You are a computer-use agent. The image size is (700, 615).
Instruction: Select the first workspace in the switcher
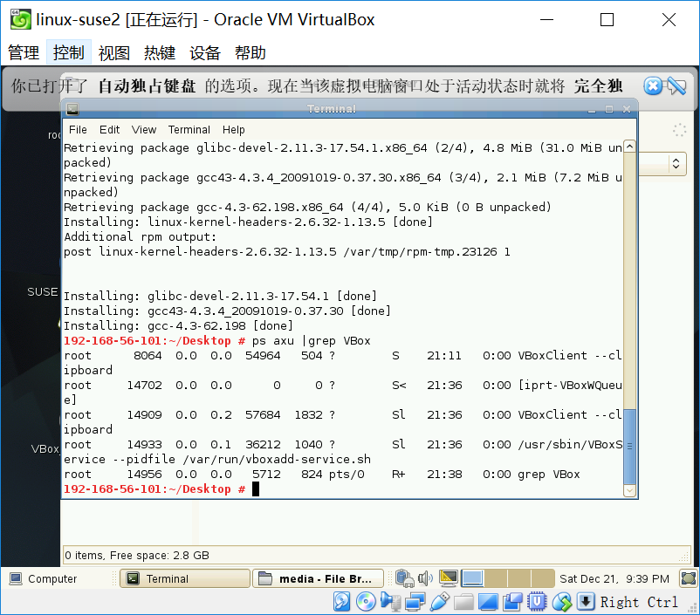[473, 578]
